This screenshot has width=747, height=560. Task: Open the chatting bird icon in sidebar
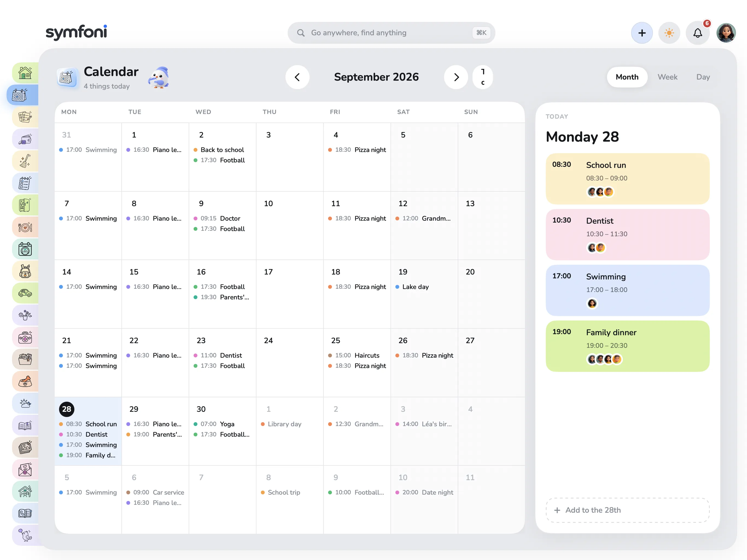(25, 535)
